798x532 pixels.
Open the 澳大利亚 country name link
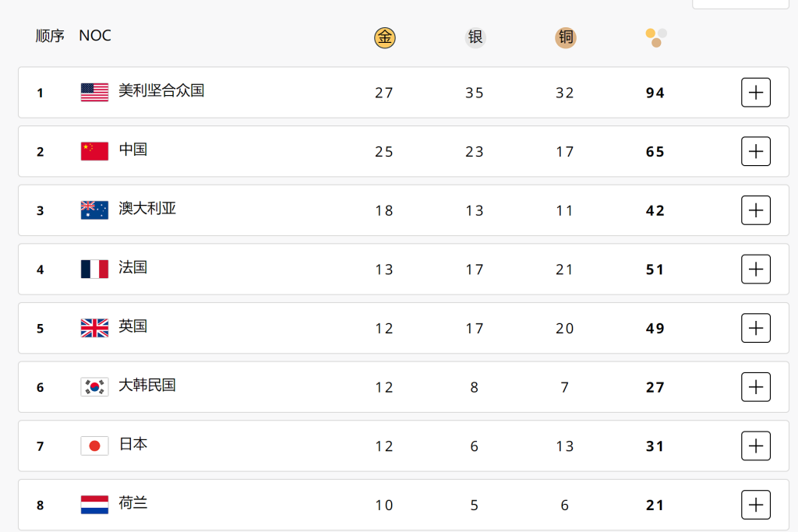coord(147,209)
